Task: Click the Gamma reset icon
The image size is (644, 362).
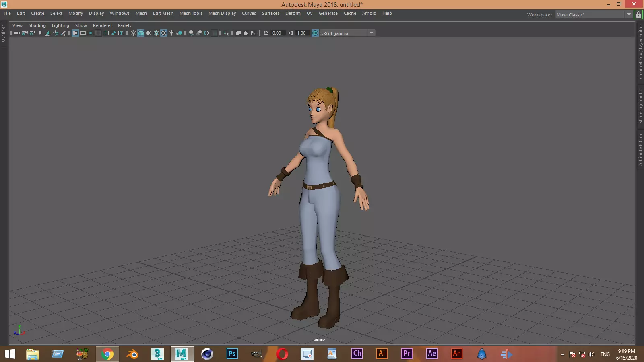Action: pos(291,33)
